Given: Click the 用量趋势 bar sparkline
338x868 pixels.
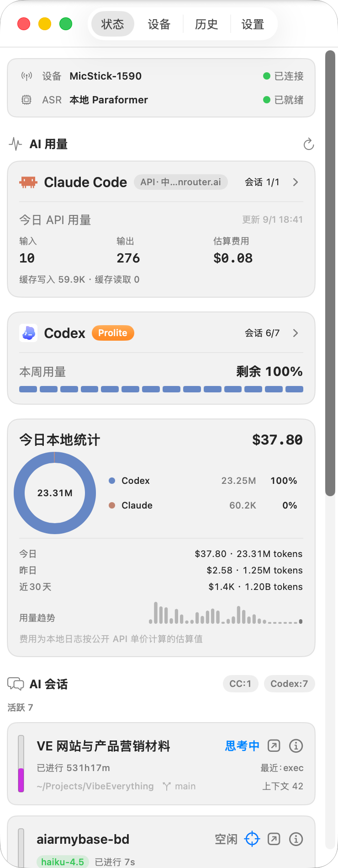Looking at the screenshot, I should (x=226, y=613).
